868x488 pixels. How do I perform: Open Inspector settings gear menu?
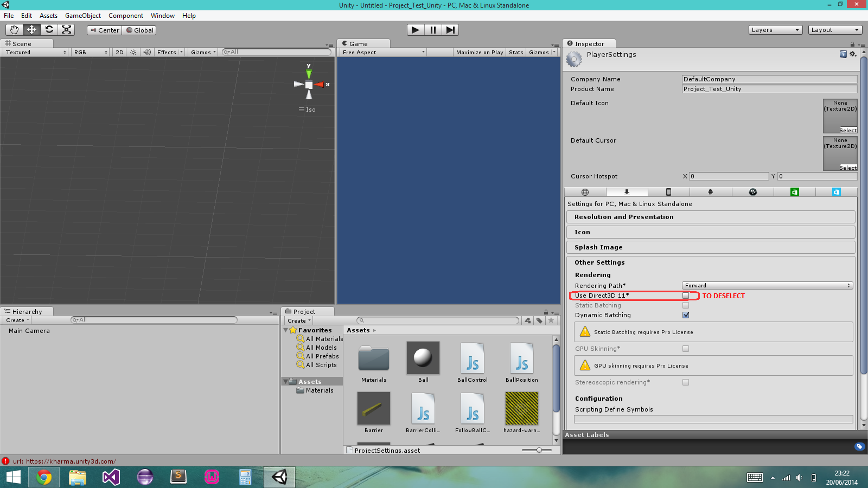point(853,54)
